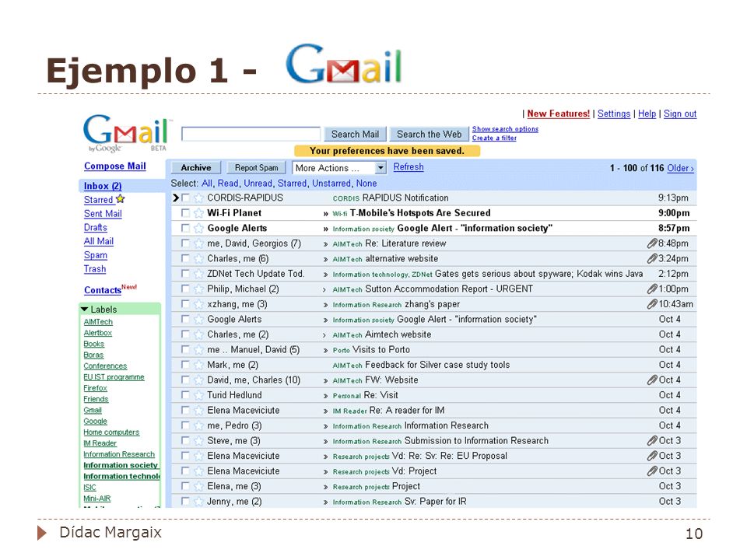Click the Gmail by Google BETA logo
Viewport: 747px width, 560px height.
tap(126, 133)
